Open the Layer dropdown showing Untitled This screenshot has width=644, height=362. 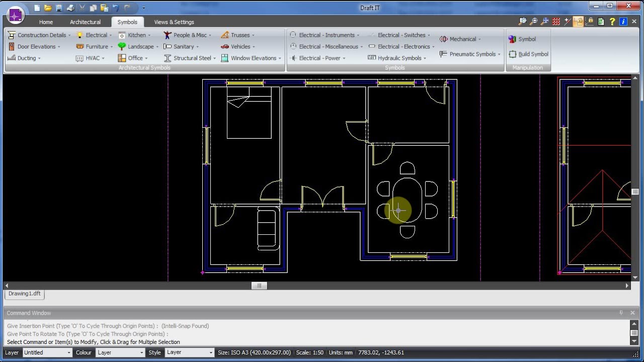(x=47, y=352)
